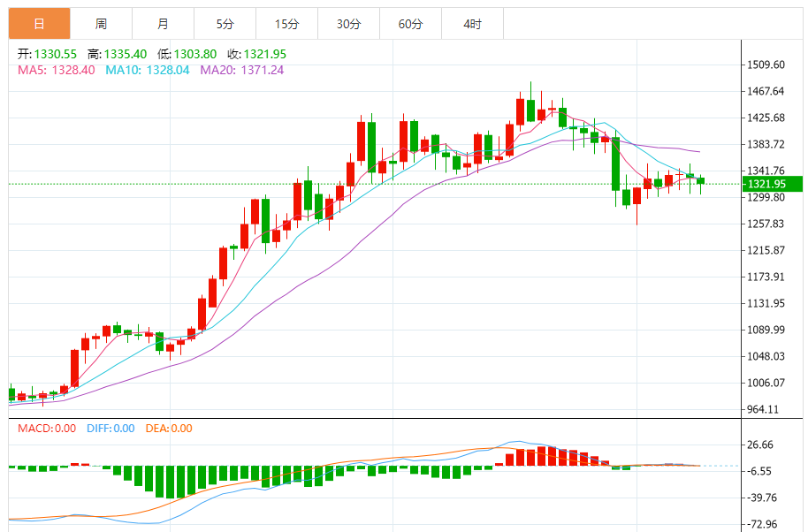
Task: Click the 1509.60 label on price axis
Action: point(766,65)
